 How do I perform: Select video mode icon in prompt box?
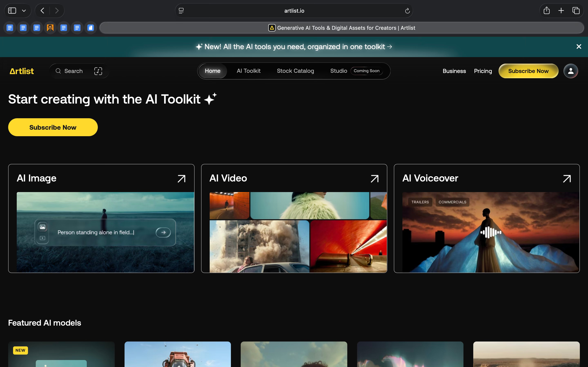(42, 238)
